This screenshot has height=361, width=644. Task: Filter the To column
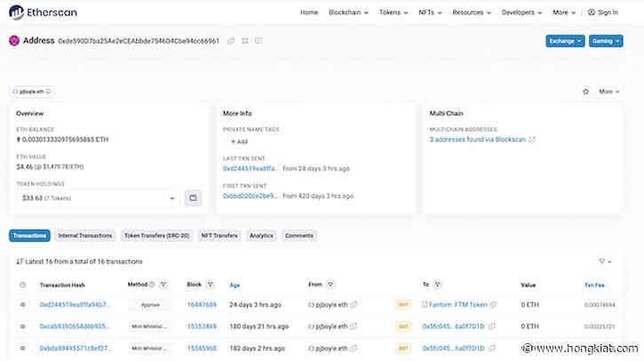437,285
